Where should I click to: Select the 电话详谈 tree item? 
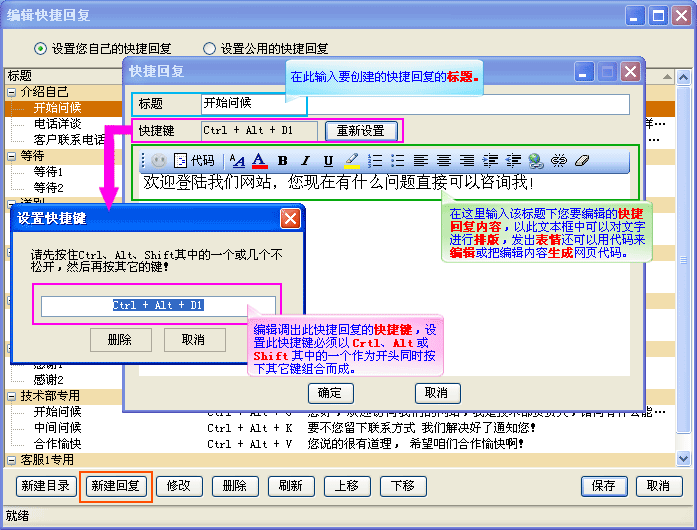click(57, 124)
